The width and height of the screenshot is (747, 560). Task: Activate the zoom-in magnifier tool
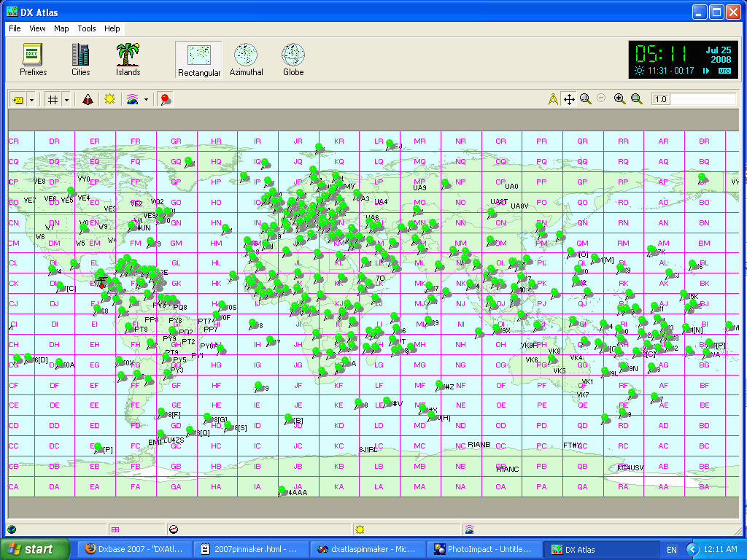(619, 98)
